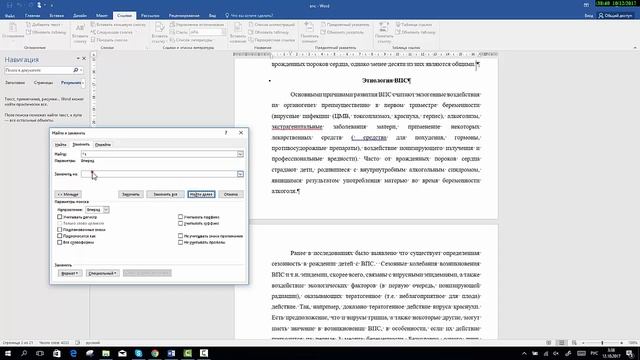This screenshot has width=640, height=360.
Task: Click Table of Authorities (Таблица ссылок)
Action: click(x=414, y=25)
